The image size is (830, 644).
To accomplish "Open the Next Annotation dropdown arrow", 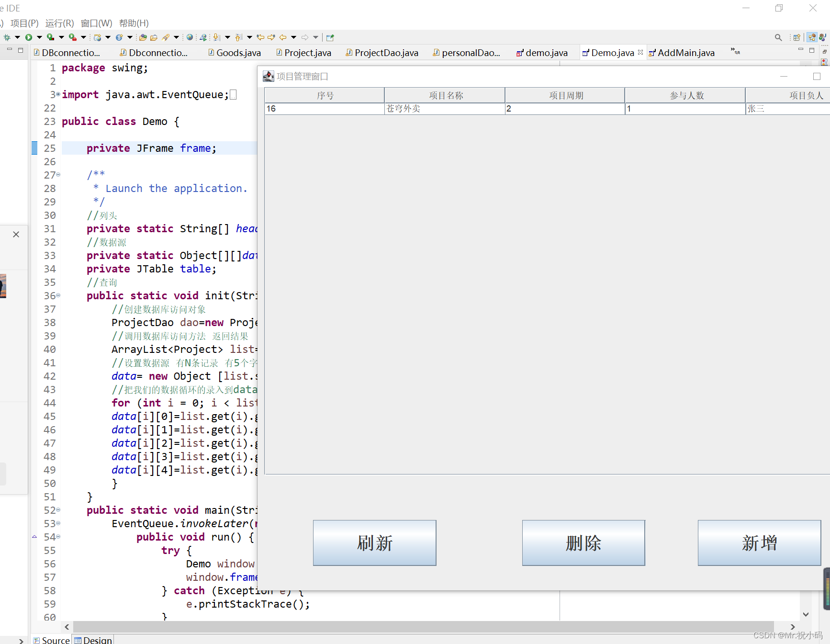I will pyautogui.click(x=227, y=37).
